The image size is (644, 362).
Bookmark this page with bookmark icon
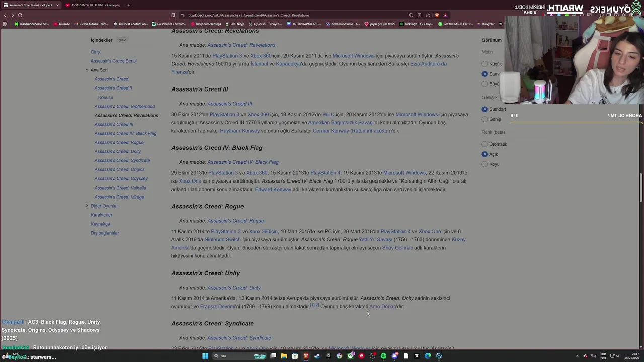coord(173,15)
